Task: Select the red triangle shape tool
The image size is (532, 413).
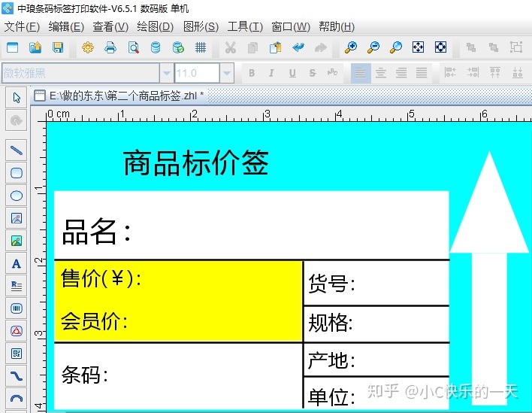Action: point(17,331)
